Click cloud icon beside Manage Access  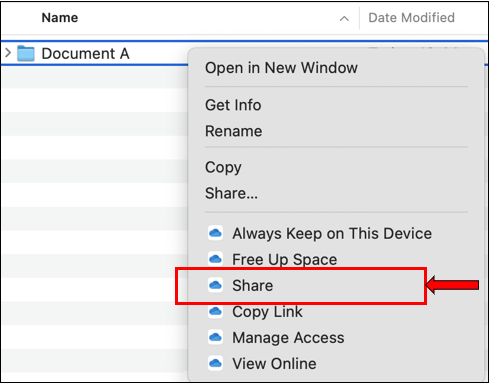(x=215, y=338)
